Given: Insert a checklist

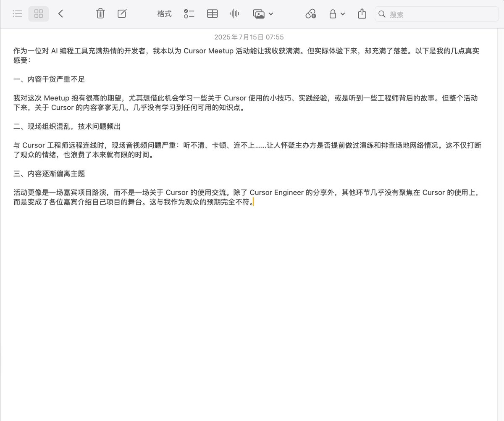Looking at the screenshot, I should click(189, 14).
